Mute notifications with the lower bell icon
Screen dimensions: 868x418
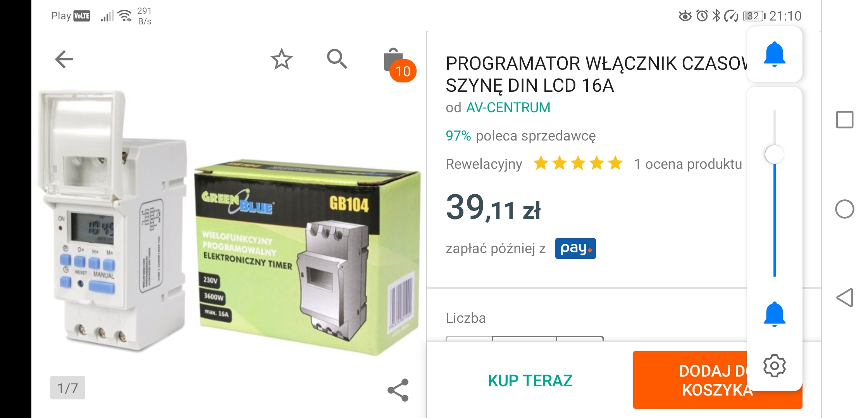[x=774, y=314]
